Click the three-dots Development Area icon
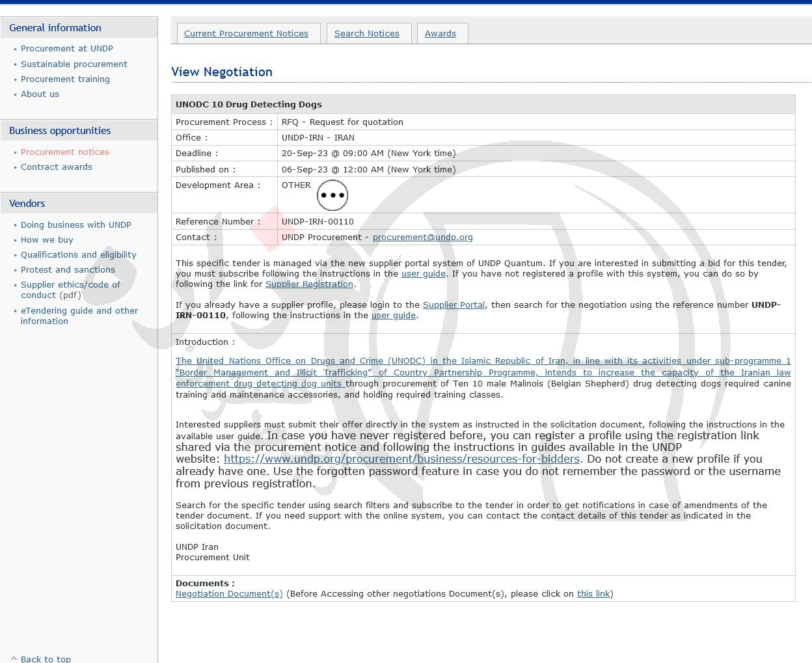The height and width of the screenshot is (663, 812). (x=332, y=195)
